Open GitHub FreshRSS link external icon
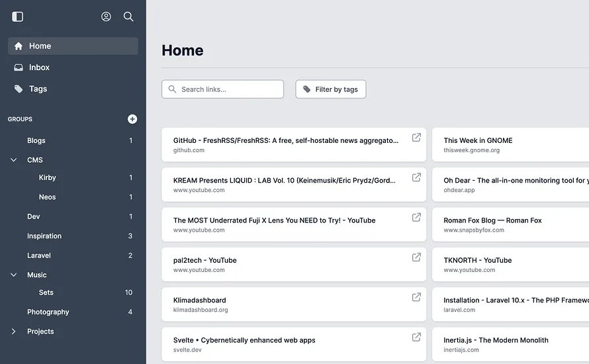The height and width of the screenshot is (364, 589). (416, 138)
